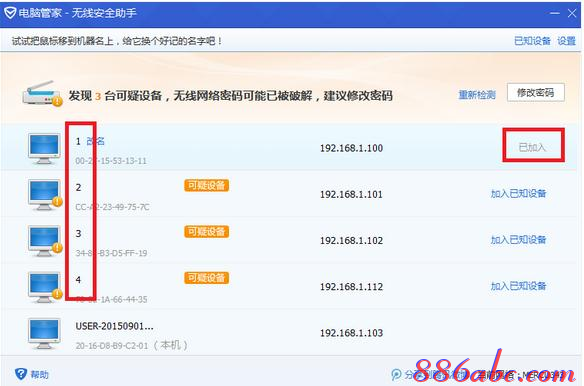
Task: Select computer icon for device 192.168.1.112
Action: pos(45,287)
